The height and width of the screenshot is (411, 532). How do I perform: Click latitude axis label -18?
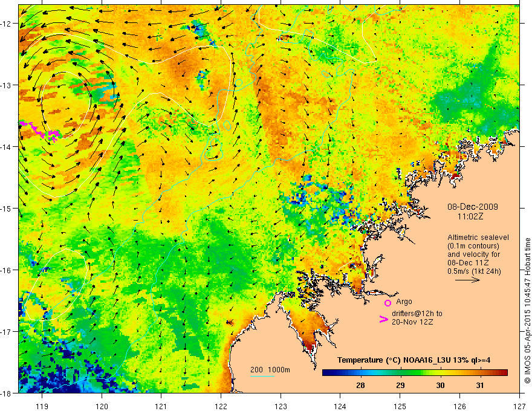(6, 393)
